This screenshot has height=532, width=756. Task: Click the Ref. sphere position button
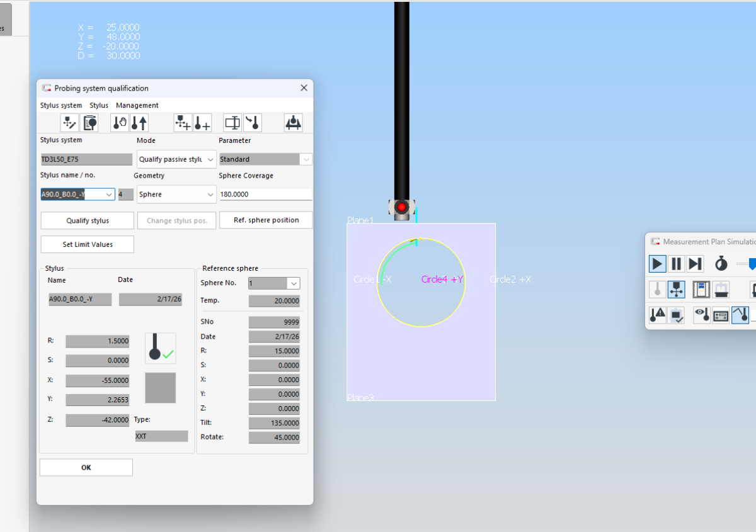(266, 220)
